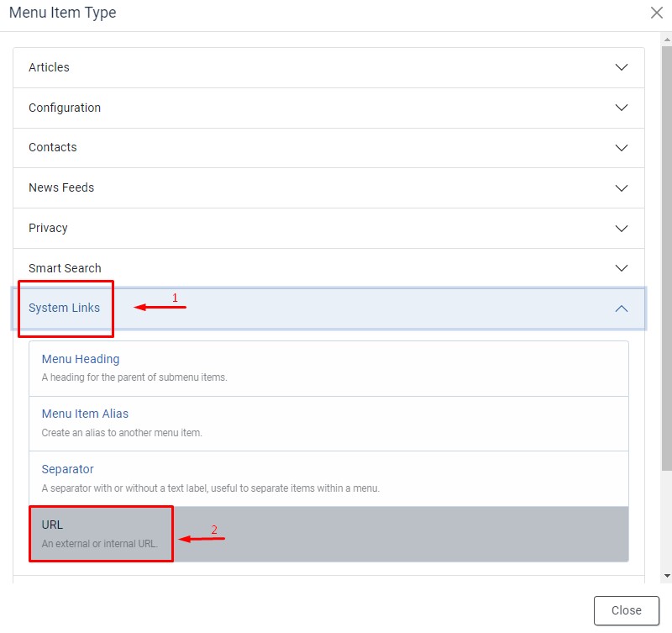672x633 pixels.
Task: Expand the Smart Search heading
Action: point(65,268)
